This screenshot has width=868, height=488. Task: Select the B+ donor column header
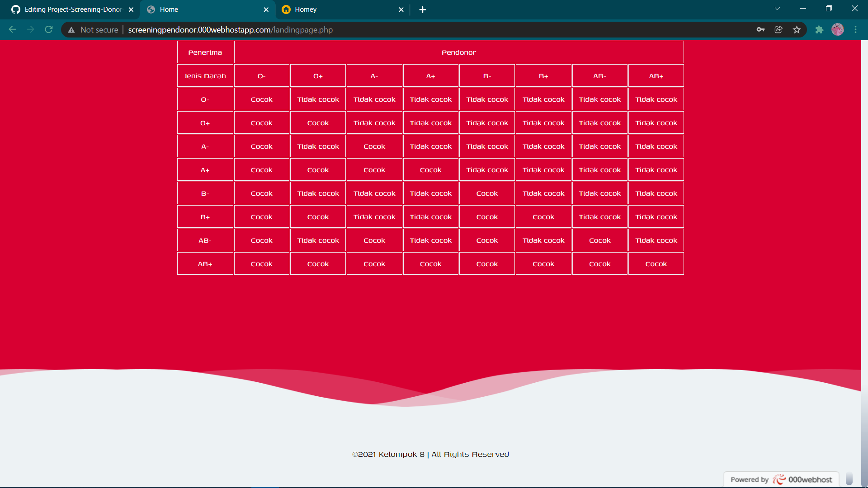click(543, 76)
